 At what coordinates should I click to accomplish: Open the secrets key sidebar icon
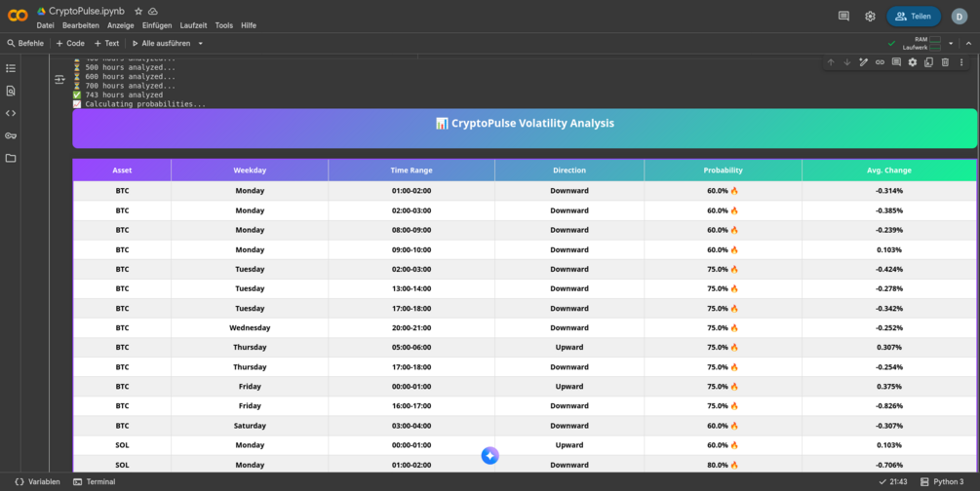pyautogui.click(x=11, y=135)
